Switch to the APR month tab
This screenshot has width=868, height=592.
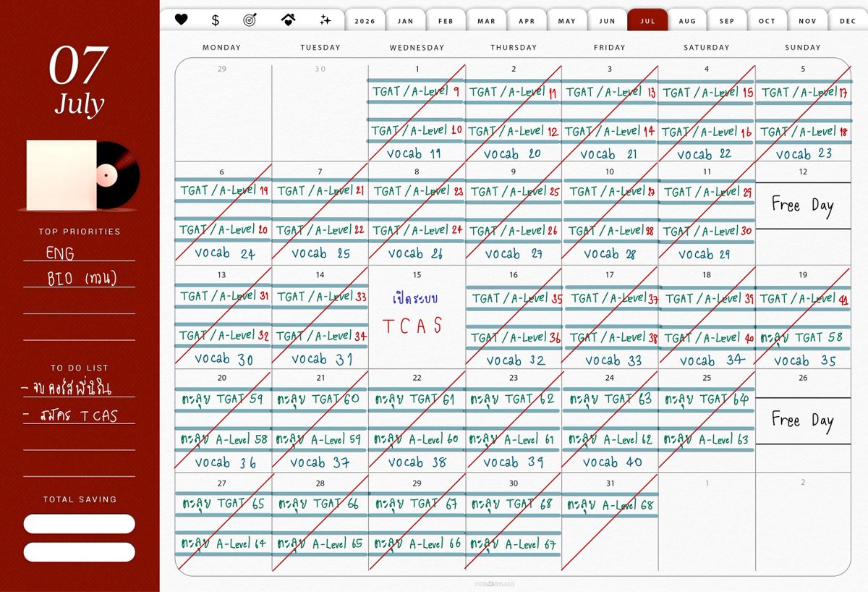click(x=527, y=21)
